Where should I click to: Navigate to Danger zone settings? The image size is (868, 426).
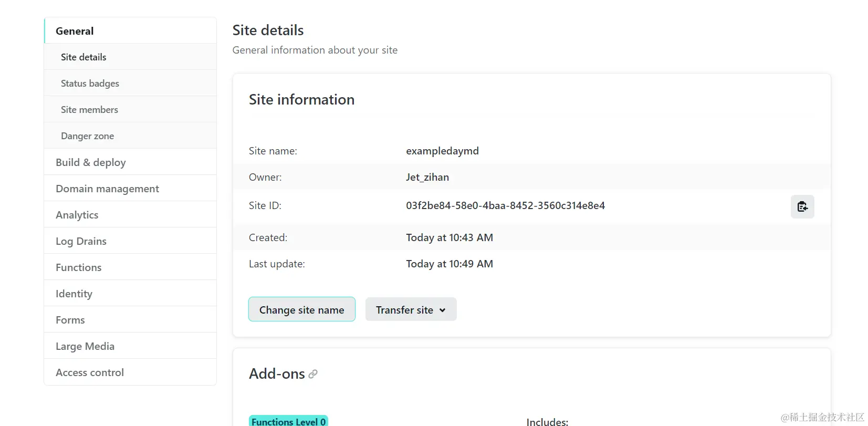click(130, 136)
